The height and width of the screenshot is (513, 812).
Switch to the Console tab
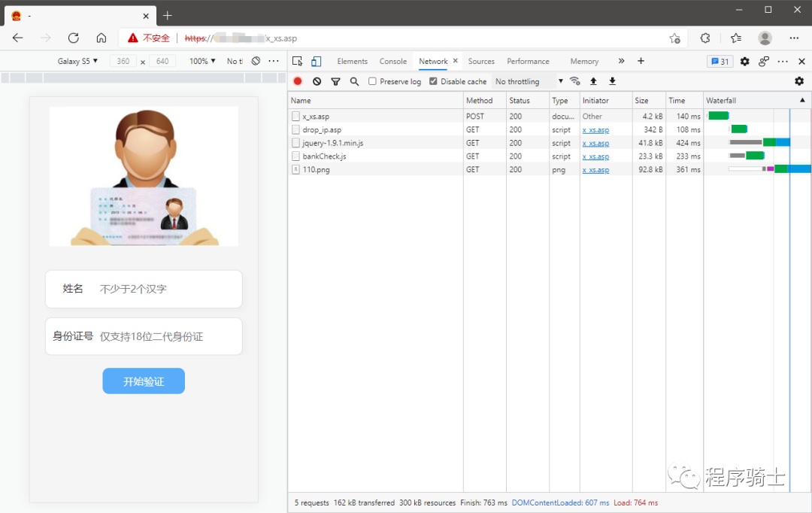click(392, 62)
